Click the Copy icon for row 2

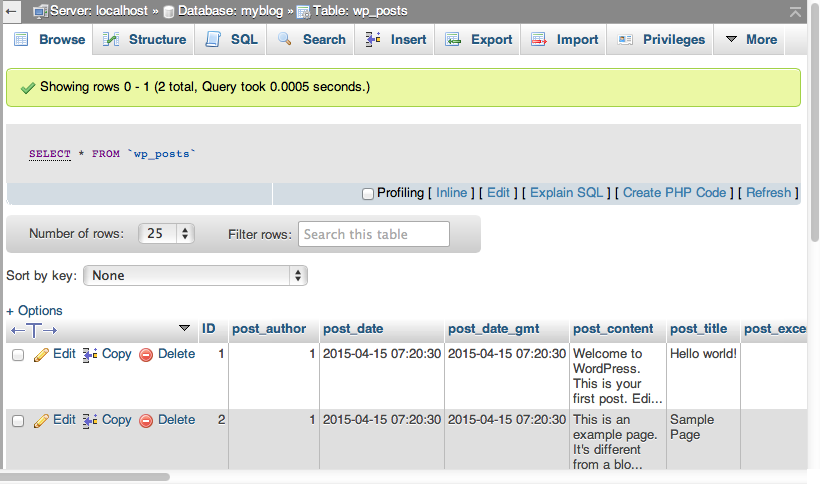point(90,421)
